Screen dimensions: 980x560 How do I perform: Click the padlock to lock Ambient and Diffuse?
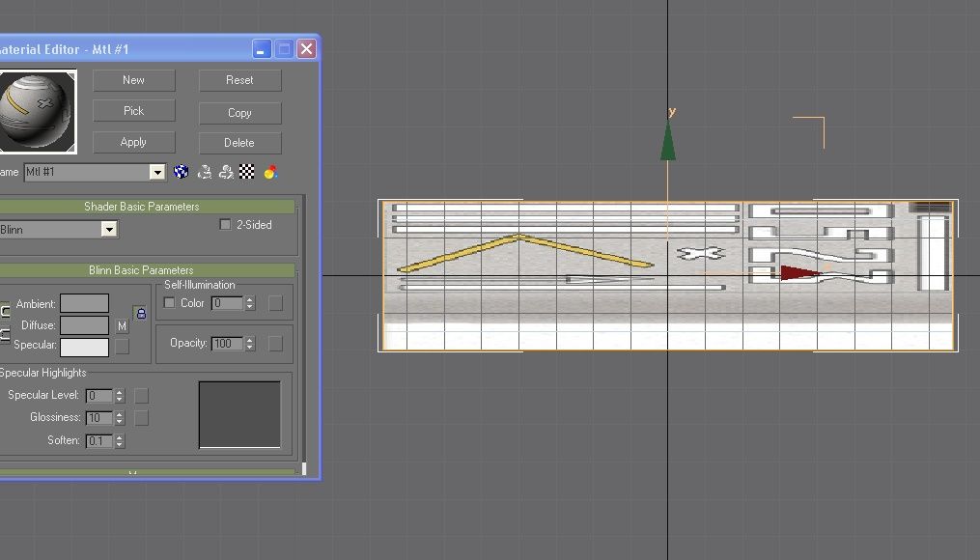(x=141, y=313)
